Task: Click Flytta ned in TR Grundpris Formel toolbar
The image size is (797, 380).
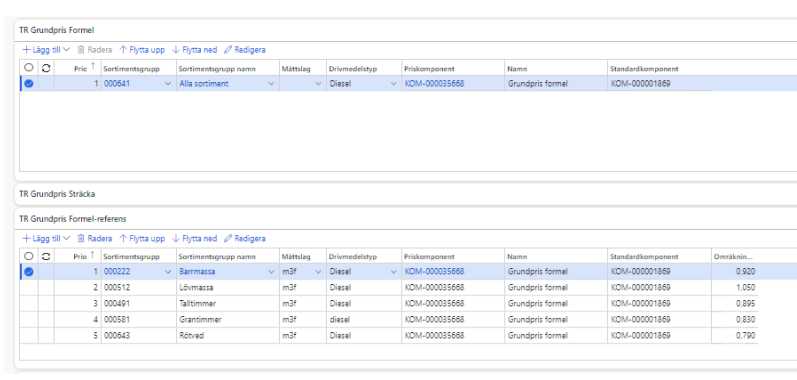Action: click(195, 50)
